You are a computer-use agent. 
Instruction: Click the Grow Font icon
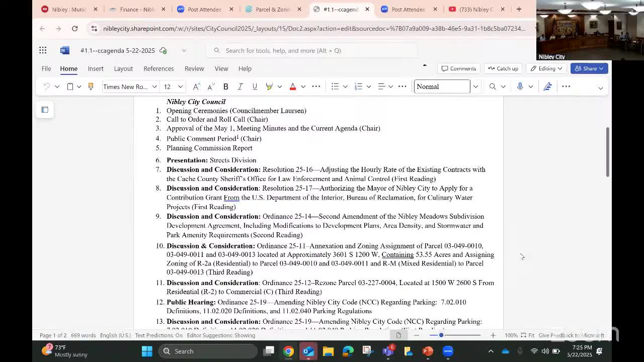point(197,86)
